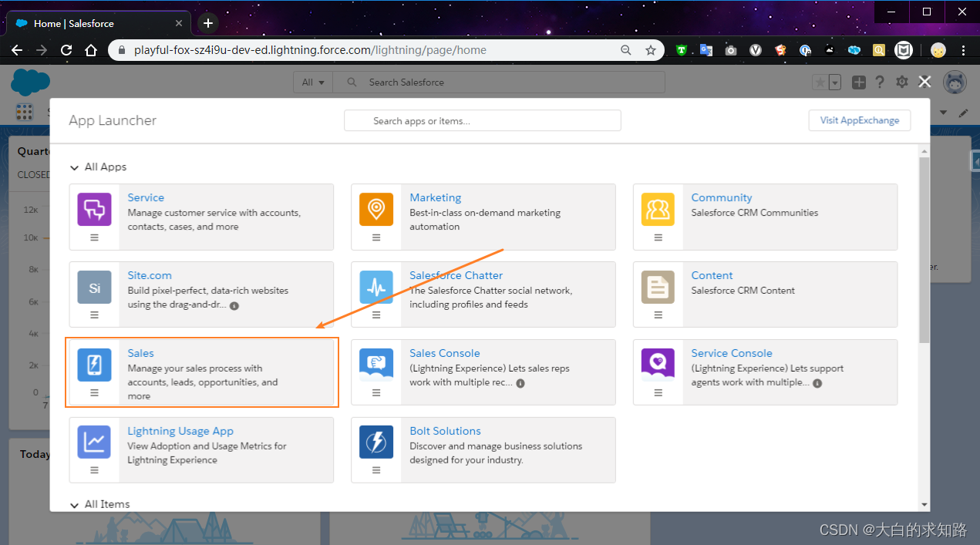Expand the All Items section

click(74, 504)
